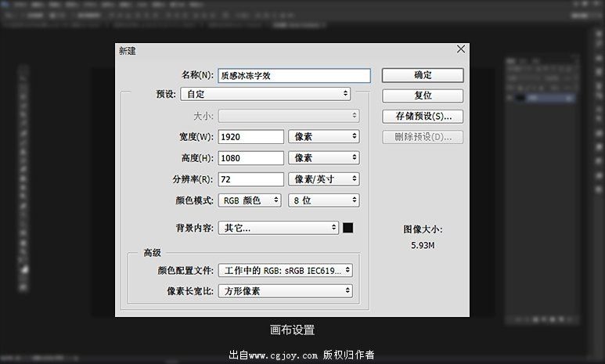Viewport: 605px width, 364px height.
Task: Open the 预设 dropdown showing 自定
Action: click(265, 94)
